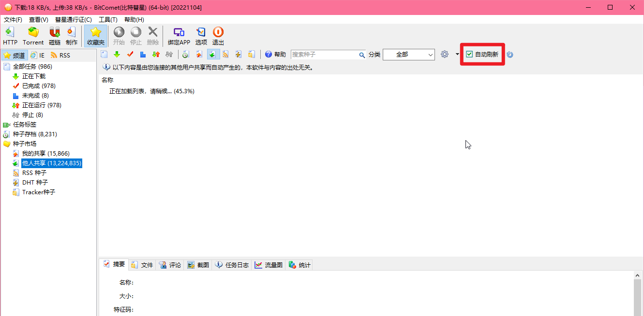Open a Torrent file via toolbar

(33, 36)
